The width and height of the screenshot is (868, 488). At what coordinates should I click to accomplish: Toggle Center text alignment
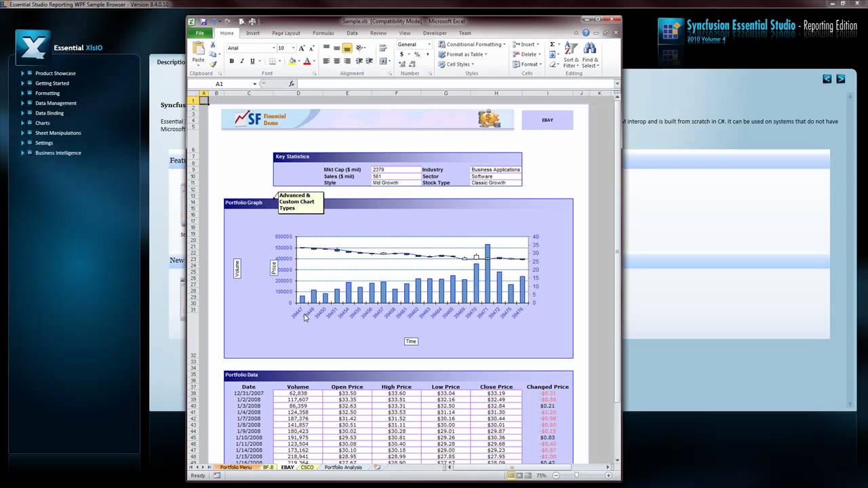(x=337, y=61)
